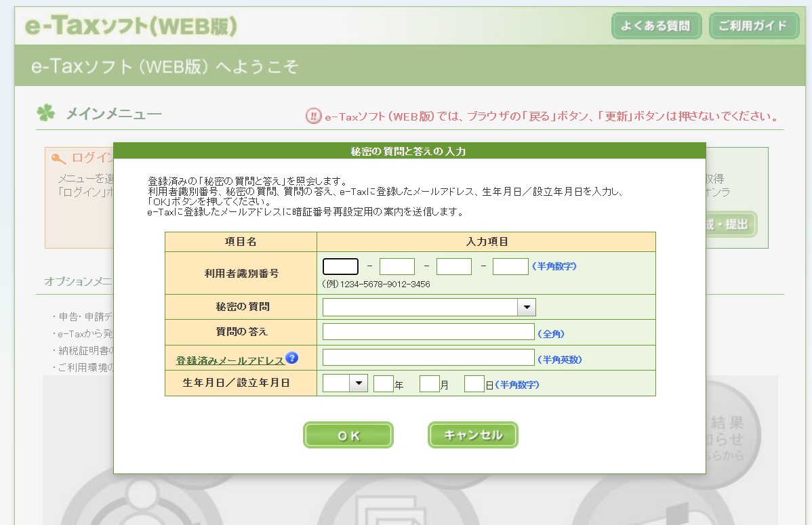Image resolution: width=812 pixels, height=525 pixels.
Task: Click the メインメニュー heading
Action: (x=113, y=113)
